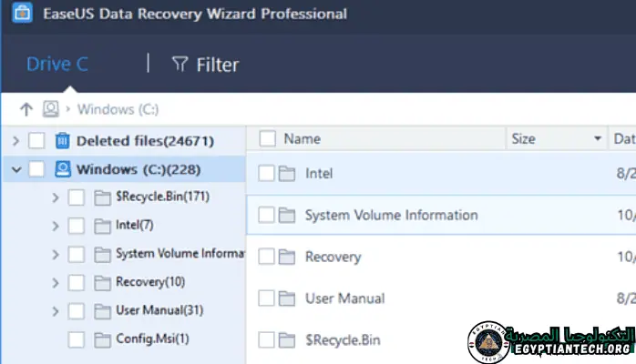Click the breadcrumb computer icon
The height and width of the screenshot is (364, 636).
point(51,109)
